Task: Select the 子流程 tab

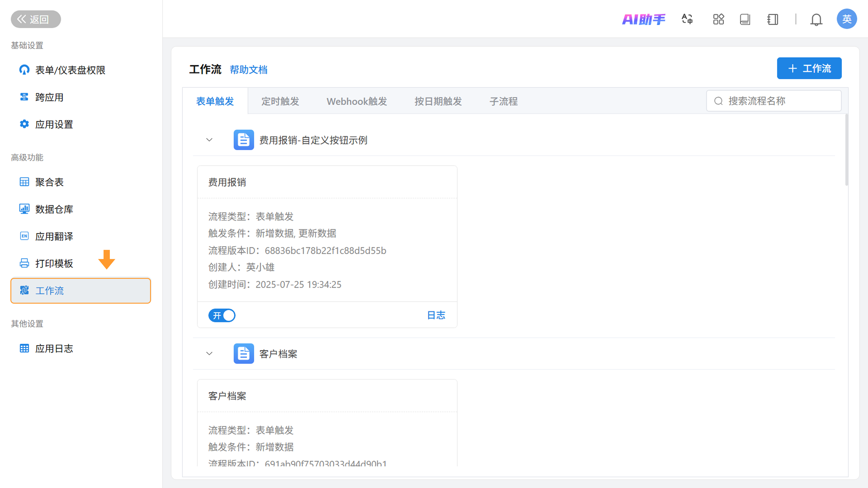Action: click(x=503, y=101)
